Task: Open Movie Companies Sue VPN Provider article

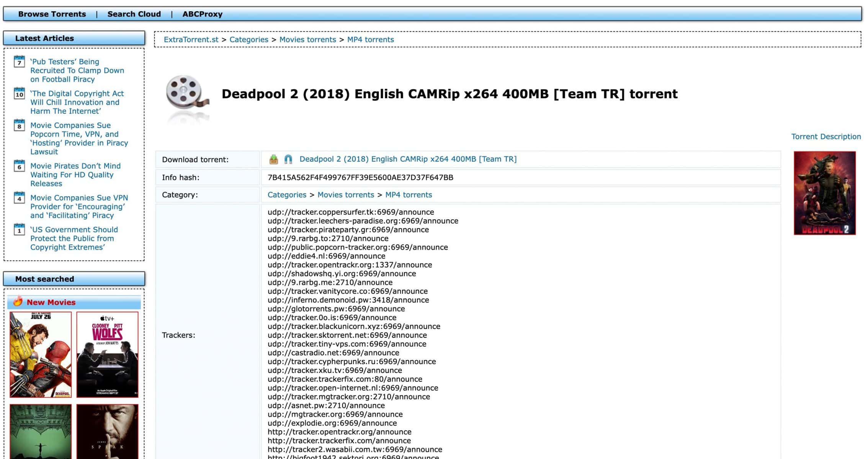Action: point(79,207)
